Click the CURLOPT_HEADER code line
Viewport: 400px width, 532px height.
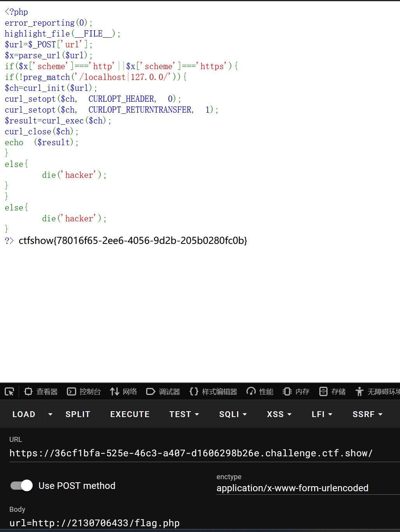[x=93, y=99]
